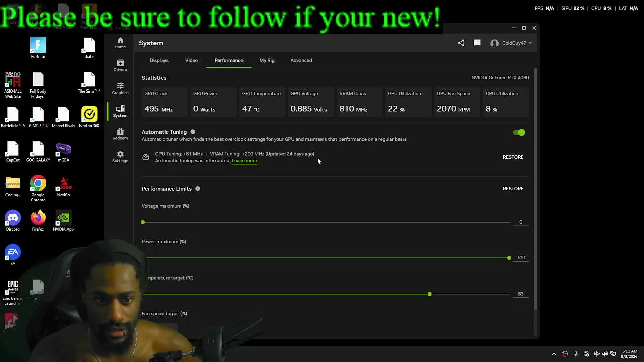Disable the Automatic Tuning toggle
Viewport: 644px width, 362px height.
click(x=519, y=132)
